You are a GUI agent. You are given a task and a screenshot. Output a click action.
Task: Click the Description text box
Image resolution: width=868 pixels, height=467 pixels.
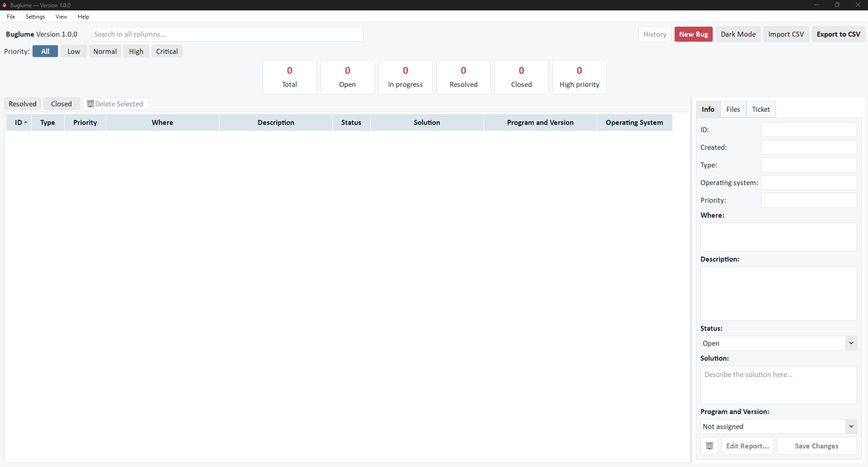(x=778, y=294)
